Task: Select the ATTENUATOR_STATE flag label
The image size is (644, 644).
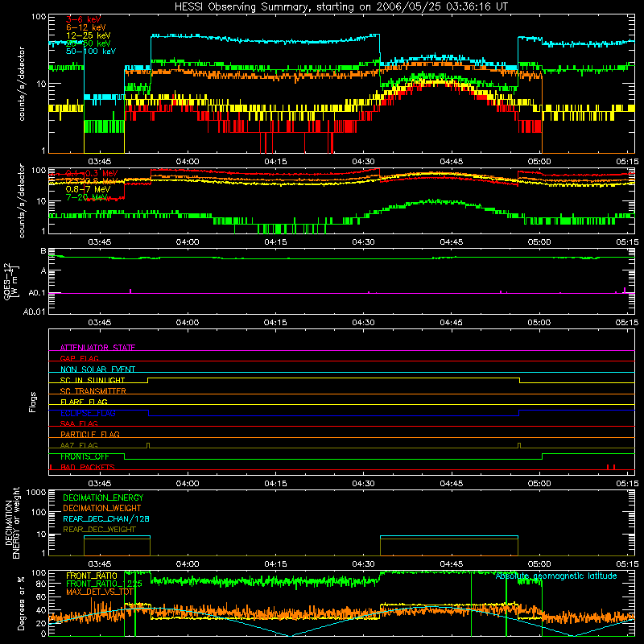Action: pyautogui.click(x=97, y=348)
